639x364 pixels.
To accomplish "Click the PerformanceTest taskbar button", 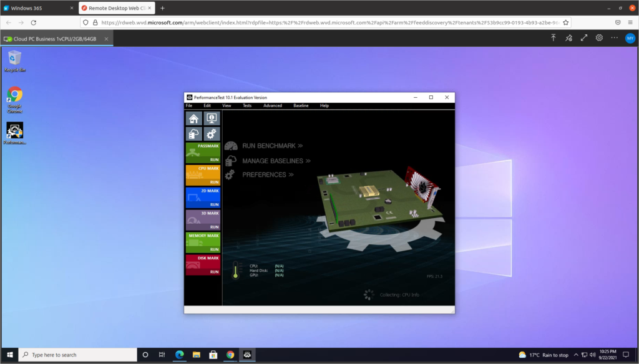I will click(x=247, y=355).
